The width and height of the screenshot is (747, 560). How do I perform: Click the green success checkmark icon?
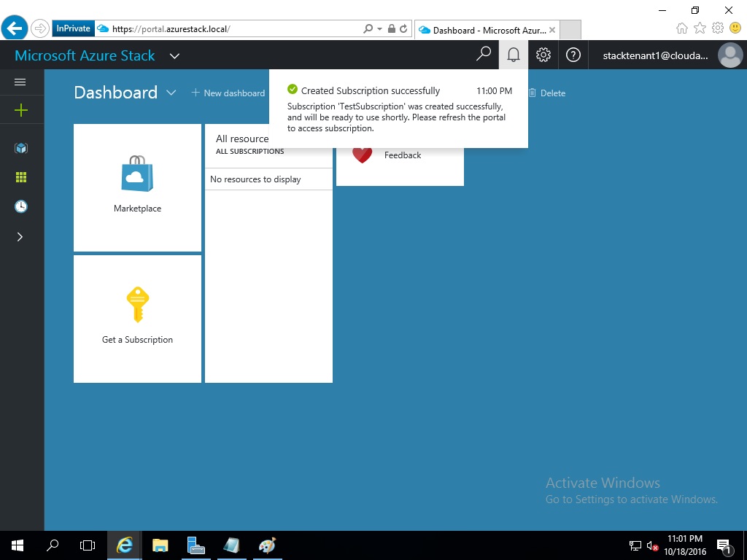click(x=293, y=89)
